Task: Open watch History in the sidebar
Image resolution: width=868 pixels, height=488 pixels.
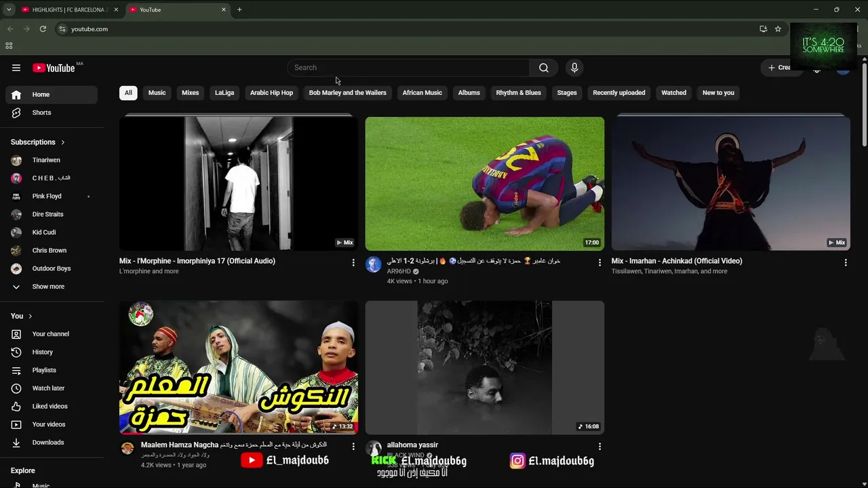Action: pyautogui.click(x=52, y=352)
